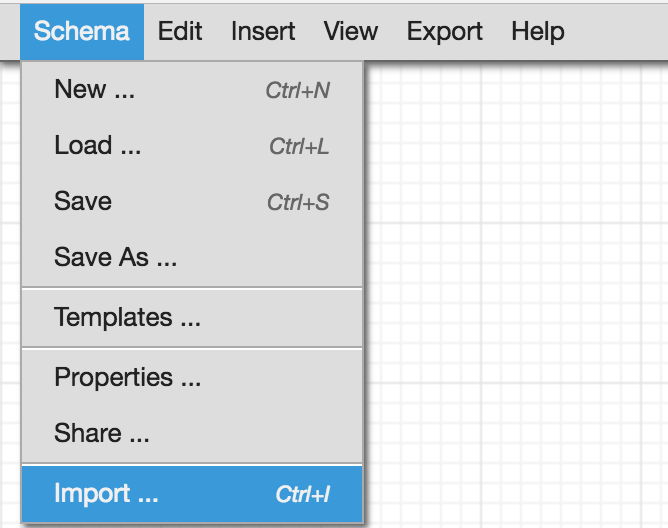Screen dimensions: 668x528
Task: Open the Export menu
Action: (x=444, y=32)
